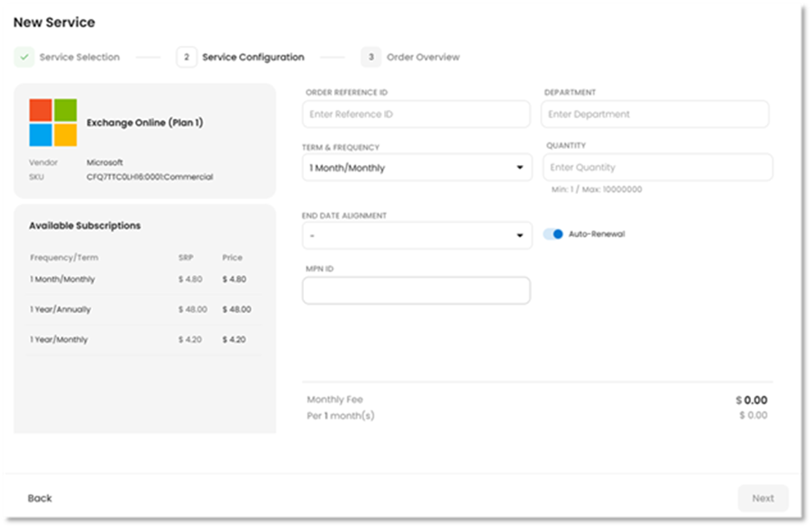Focus the Enter Department field
812x528 pixels.
tap(655, 114)
